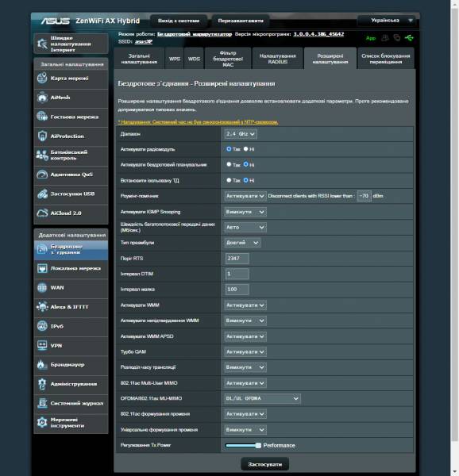
Task: Disable wireless scheduler with Ні option
Action: tap(245, 164)
